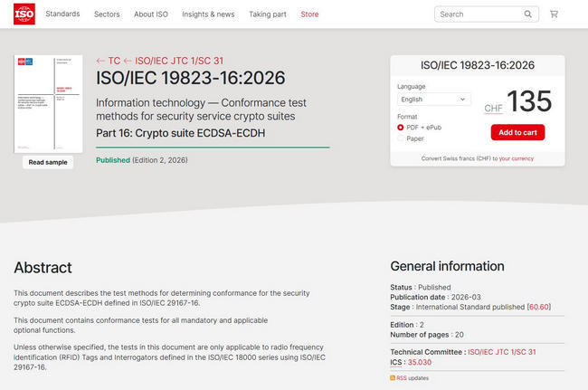Click the ISO logo home icon
Image resolution: width=588 pixels, height=390 pixels.
click(24, 14)
